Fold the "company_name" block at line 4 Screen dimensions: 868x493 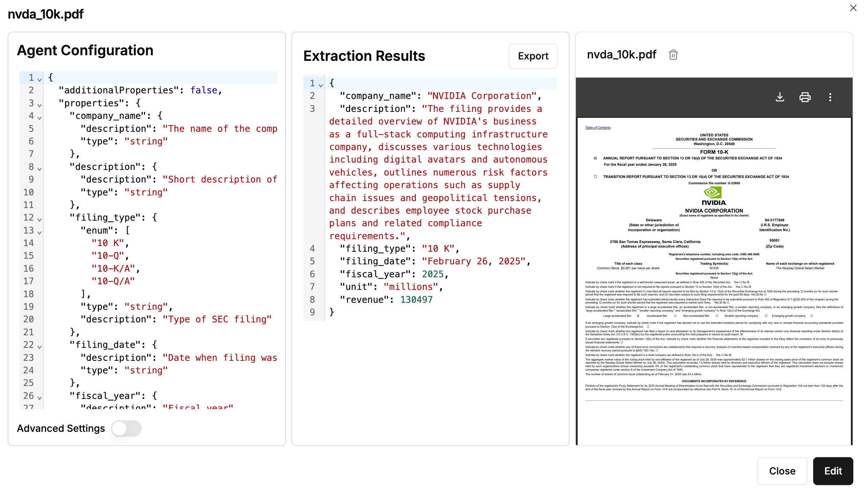(39, 118)
